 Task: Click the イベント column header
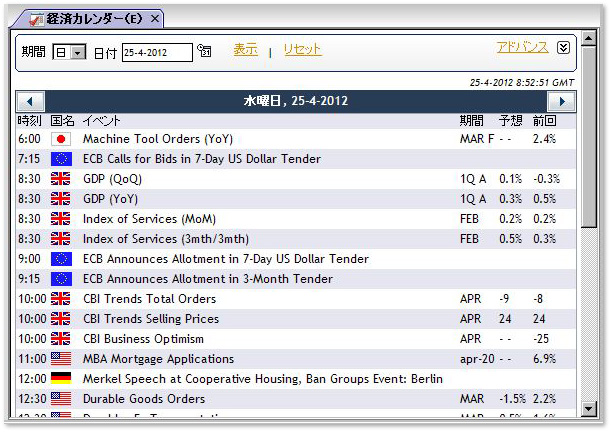pos(101,121)
